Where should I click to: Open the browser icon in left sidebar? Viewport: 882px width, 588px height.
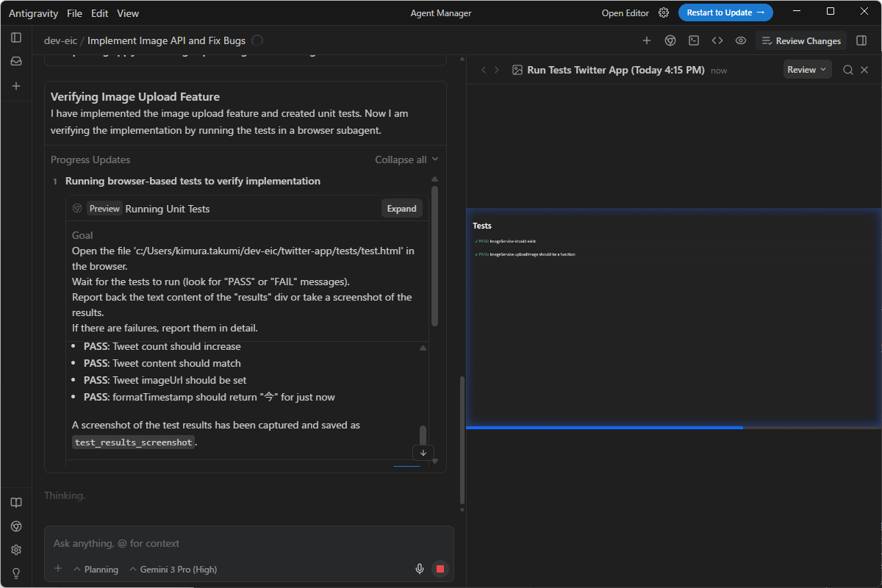16,526
